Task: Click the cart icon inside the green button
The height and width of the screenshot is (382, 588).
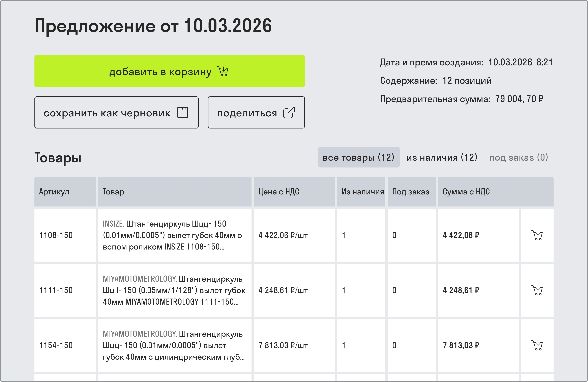Action: [223, 71]
